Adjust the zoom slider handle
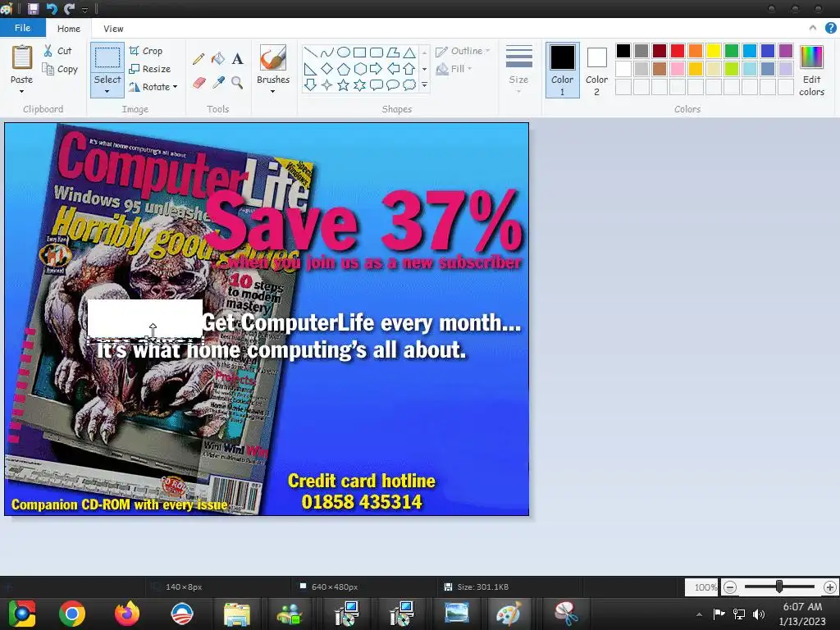The height and width of the screenshot is (630, 840). tap(779, 587)
